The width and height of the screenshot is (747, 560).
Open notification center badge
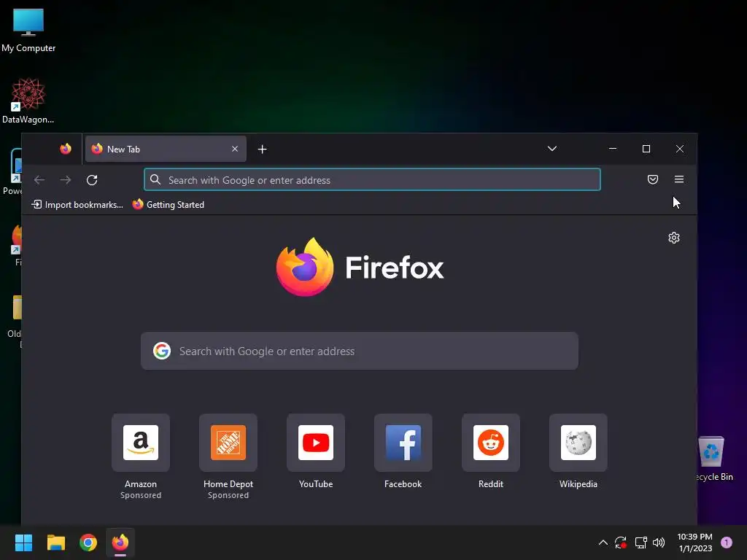click(x=727, y=542)
